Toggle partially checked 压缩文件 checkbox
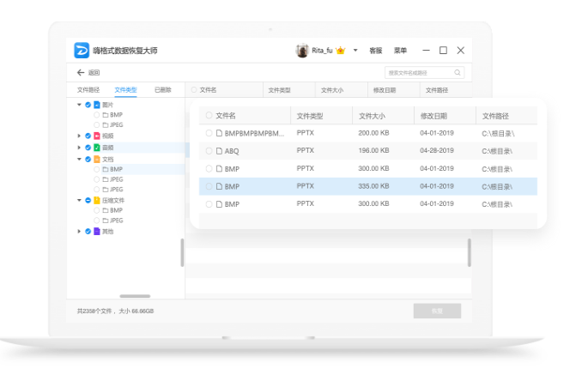This screenshot has height=369, width=588. pos(88,200)
